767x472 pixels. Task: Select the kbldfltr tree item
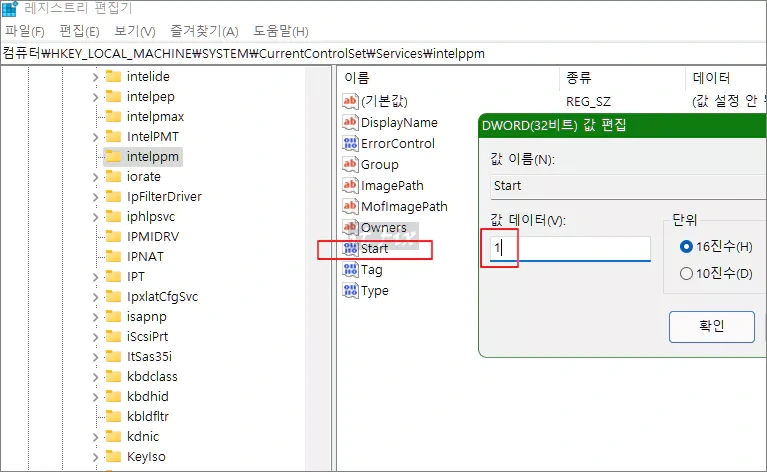(148, 417)
